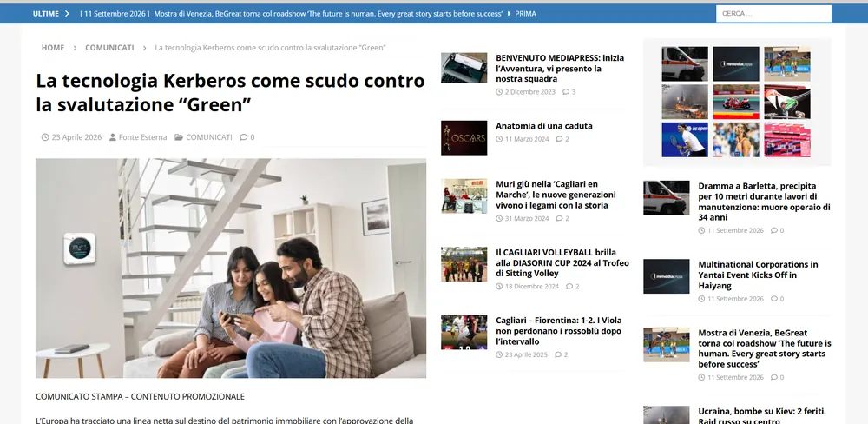
Task: Open the US Open tennis player gallery image
Action: [x=685, y=140]
